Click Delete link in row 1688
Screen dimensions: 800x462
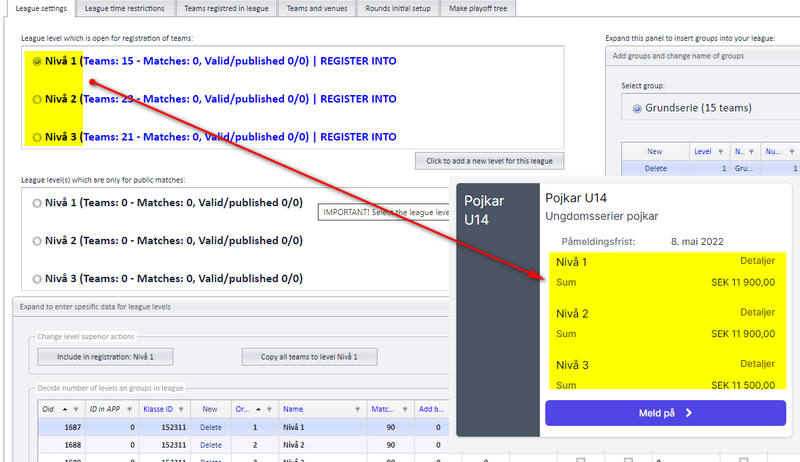[211, 445]
